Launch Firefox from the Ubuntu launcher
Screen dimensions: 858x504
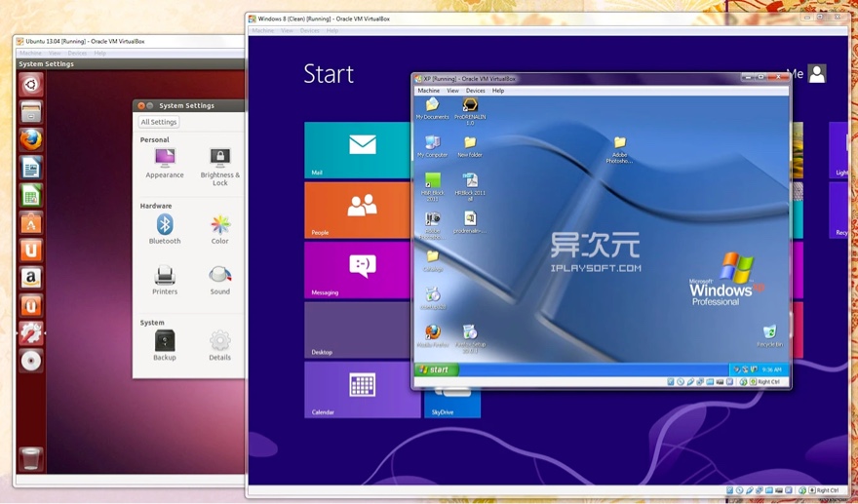pyautogui.click(x=30, y=140)
